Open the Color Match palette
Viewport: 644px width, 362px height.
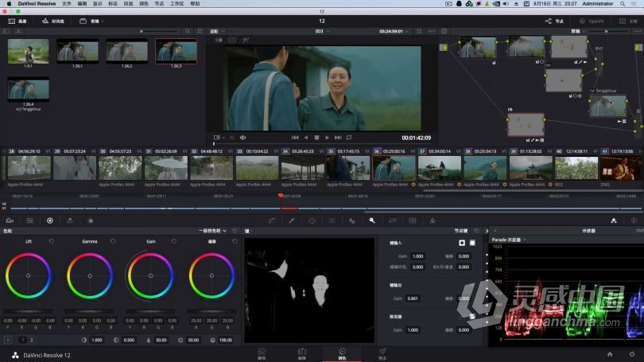point(29,220)
